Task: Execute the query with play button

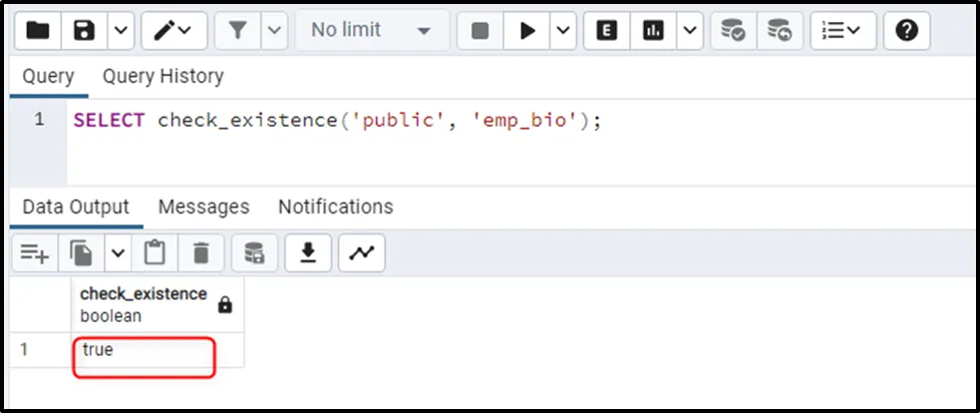Action: point(526,31)
